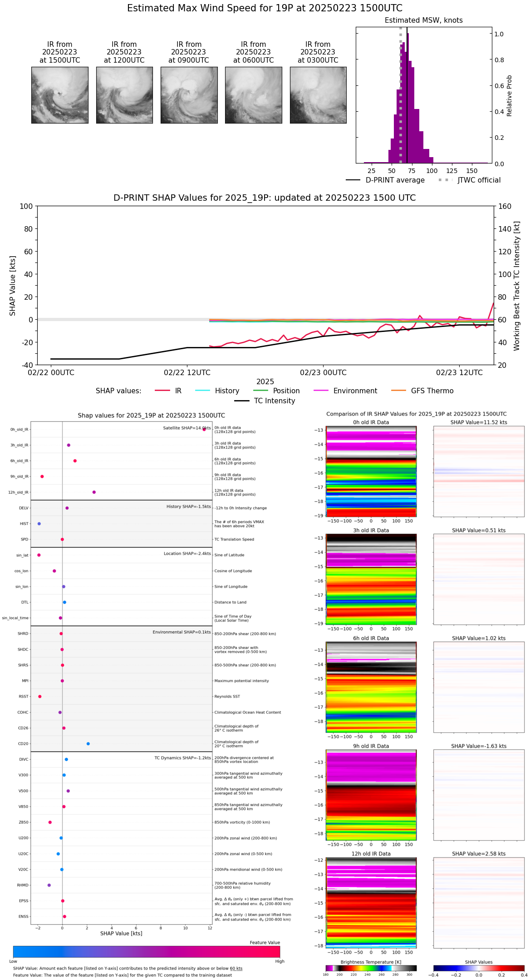This screenshot has width=530, height=980.
Task: Click the black TC Intensity legend line
Action: (241, 401)
